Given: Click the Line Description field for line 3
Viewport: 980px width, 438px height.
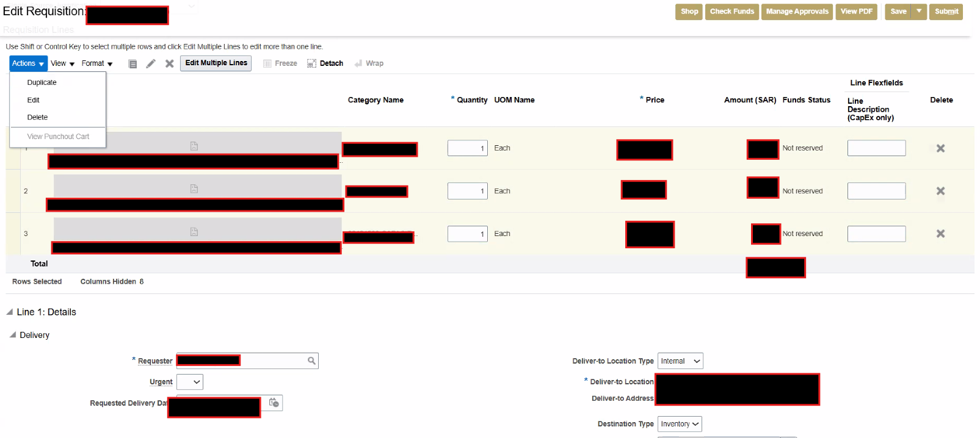Looking at the screenshot, I should 876,234.
